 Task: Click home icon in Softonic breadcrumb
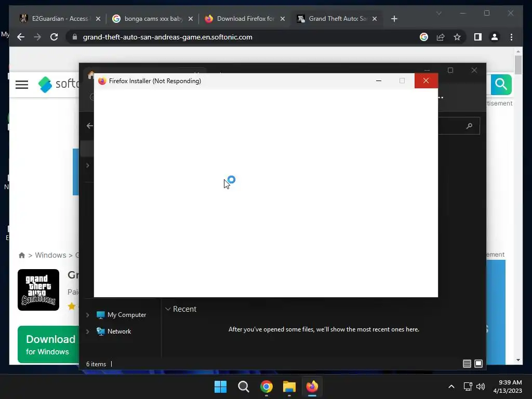22,255
